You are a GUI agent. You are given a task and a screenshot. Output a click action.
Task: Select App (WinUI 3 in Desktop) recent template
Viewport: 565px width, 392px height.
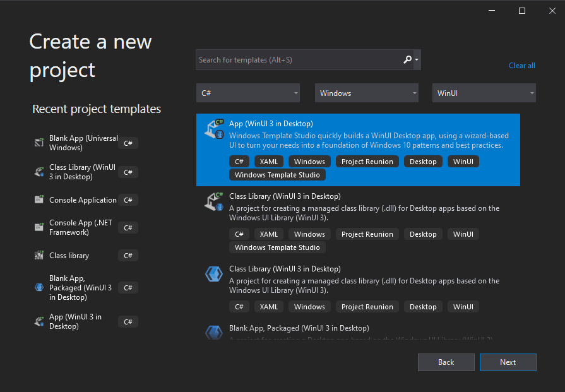(x=75, y=321)
